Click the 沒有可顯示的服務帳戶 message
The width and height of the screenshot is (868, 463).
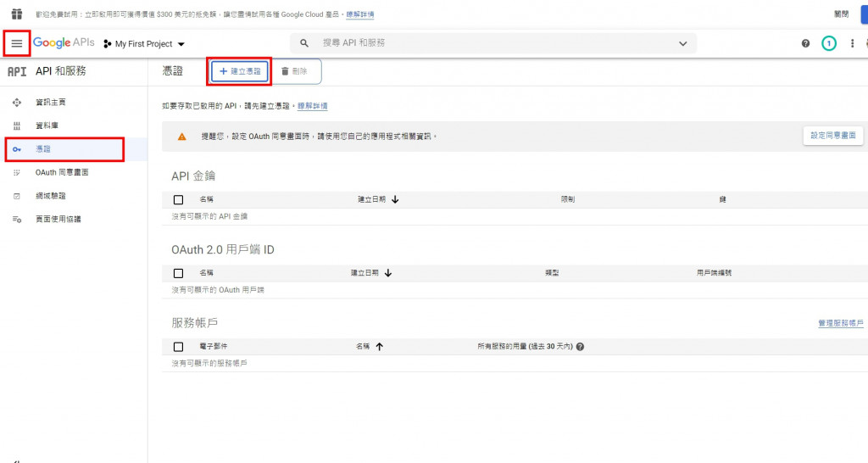pyautogui.click(x=209, y=363)
